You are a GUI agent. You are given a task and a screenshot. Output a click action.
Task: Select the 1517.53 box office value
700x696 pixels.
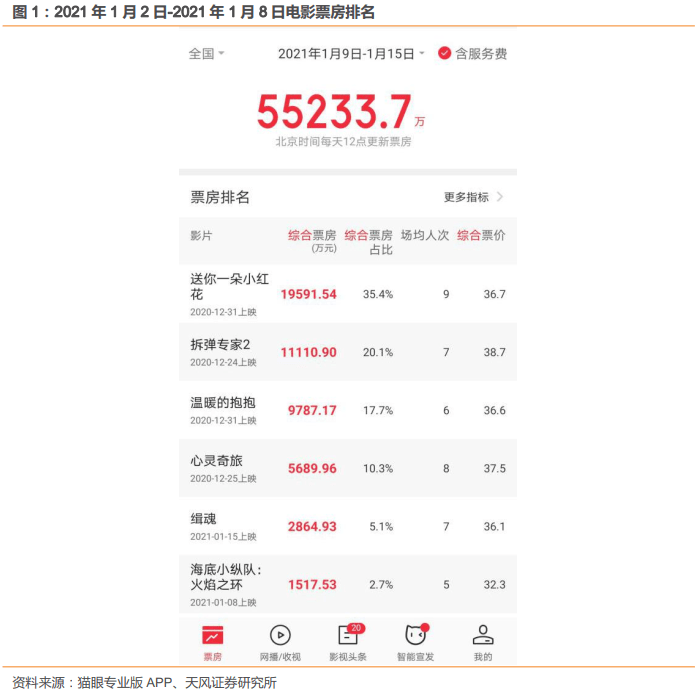[312, 584]
